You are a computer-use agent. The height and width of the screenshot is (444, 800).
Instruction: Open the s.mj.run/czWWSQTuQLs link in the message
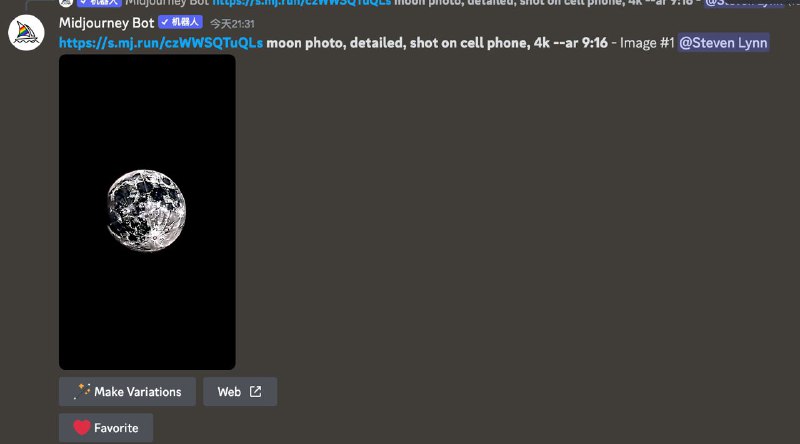tap(161, 43)
